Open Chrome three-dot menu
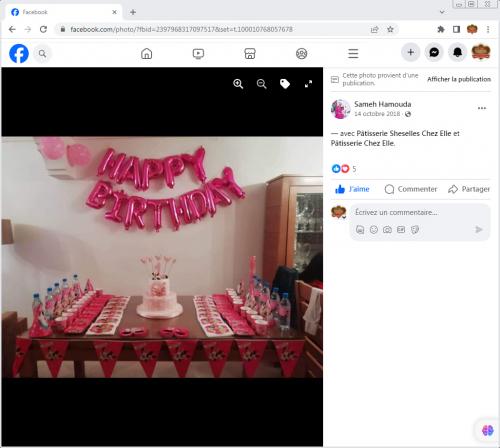This screenshot has width=500, height=448. (488, 29)
